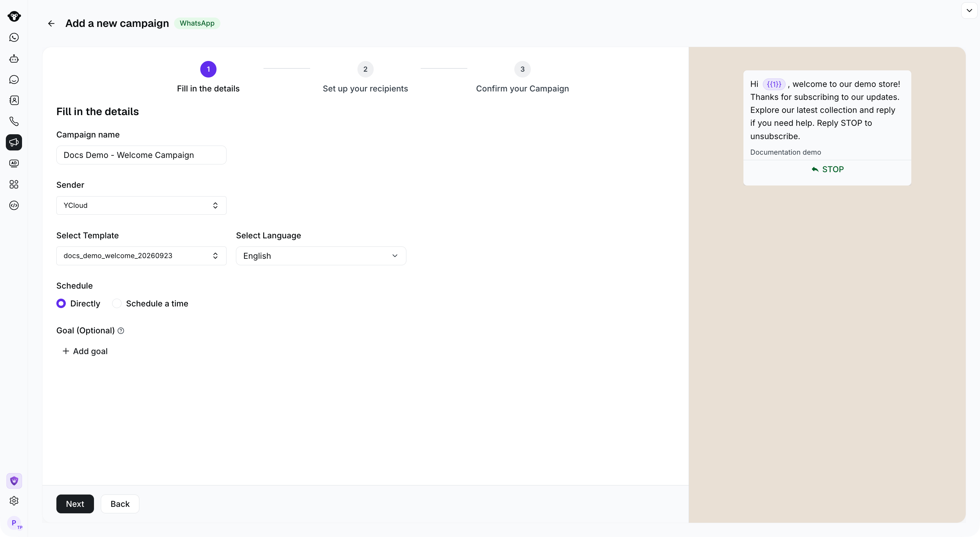The width and height of the screenshot is (980, 537).
Task: Open the profile avatar labelled P
Action: tap(14, 523)
